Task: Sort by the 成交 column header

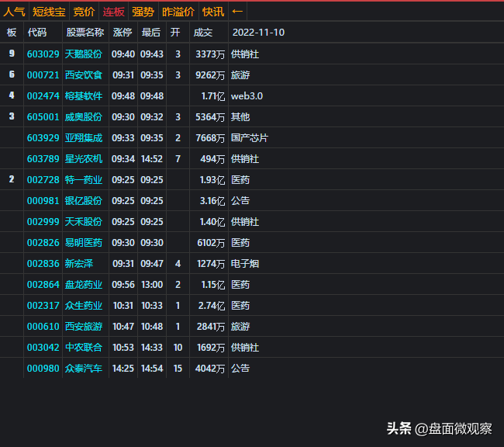Action: 203,32
